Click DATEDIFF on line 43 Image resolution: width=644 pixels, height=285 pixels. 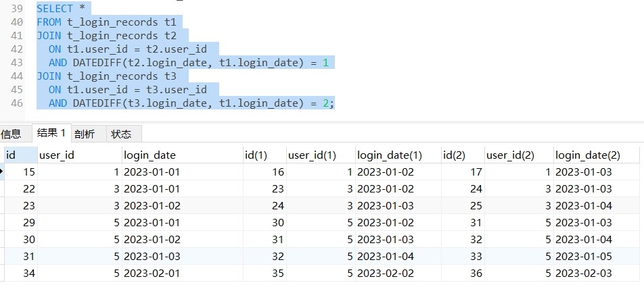pyautogui.click(x=97, y=63)
